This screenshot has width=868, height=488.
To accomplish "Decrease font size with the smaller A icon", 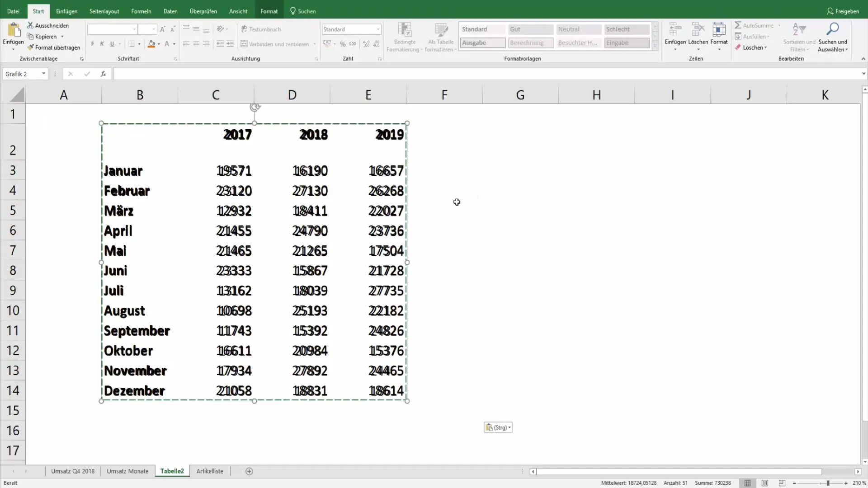I will point(173,29).
